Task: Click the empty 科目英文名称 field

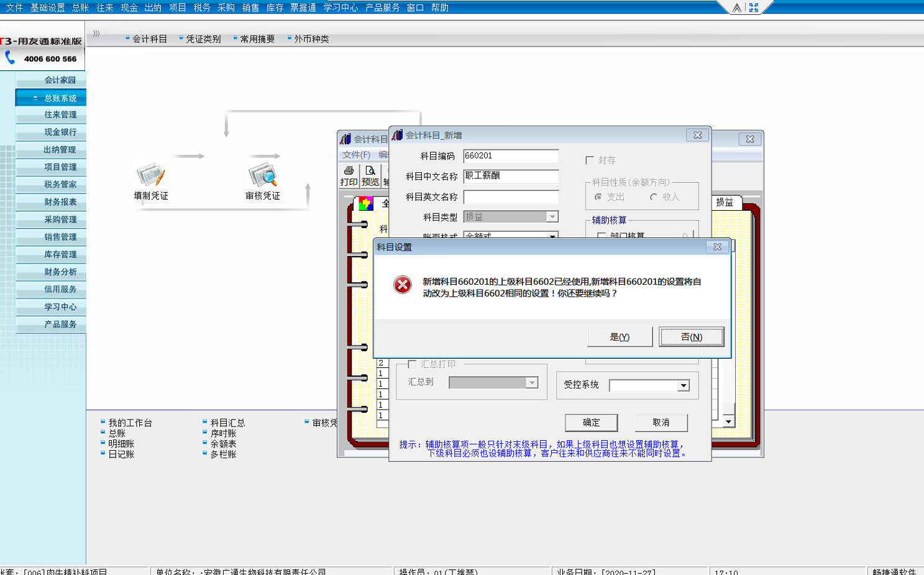Action: click(511, 197)
